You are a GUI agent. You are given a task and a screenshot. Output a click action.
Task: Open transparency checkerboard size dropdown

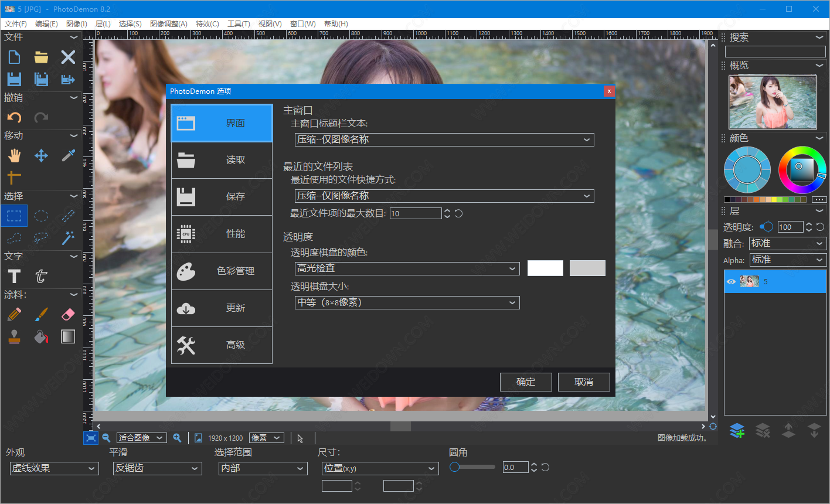(x=407, y=302)
